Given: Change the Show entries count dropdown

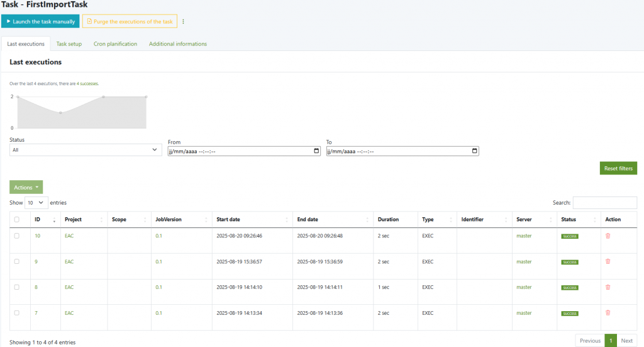Looking at the screenshot, I should pyautogui.click(x=36, y=203).
